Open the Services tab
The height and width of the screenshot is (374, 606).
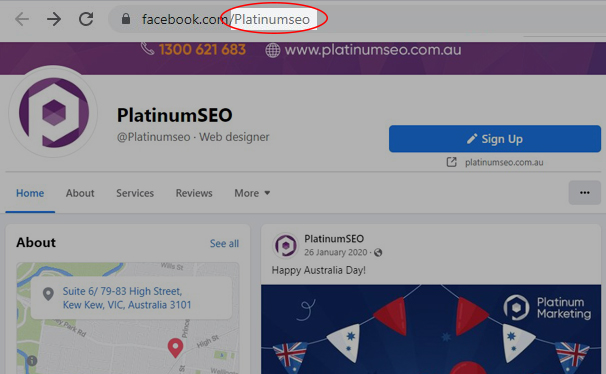click(135, 193)
